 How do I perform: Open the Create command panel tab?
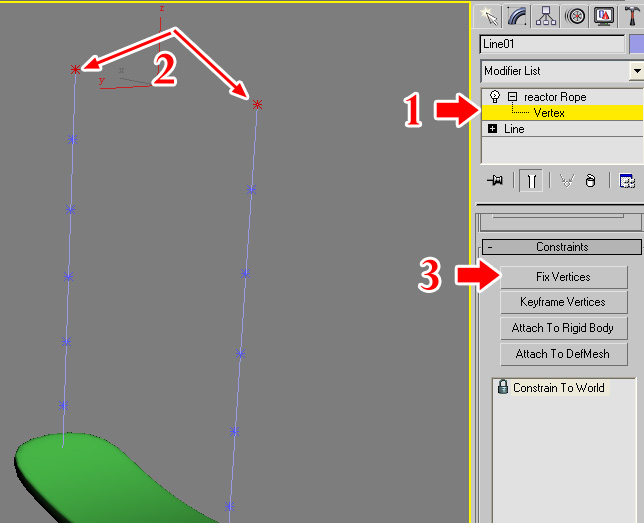point(489,16)
